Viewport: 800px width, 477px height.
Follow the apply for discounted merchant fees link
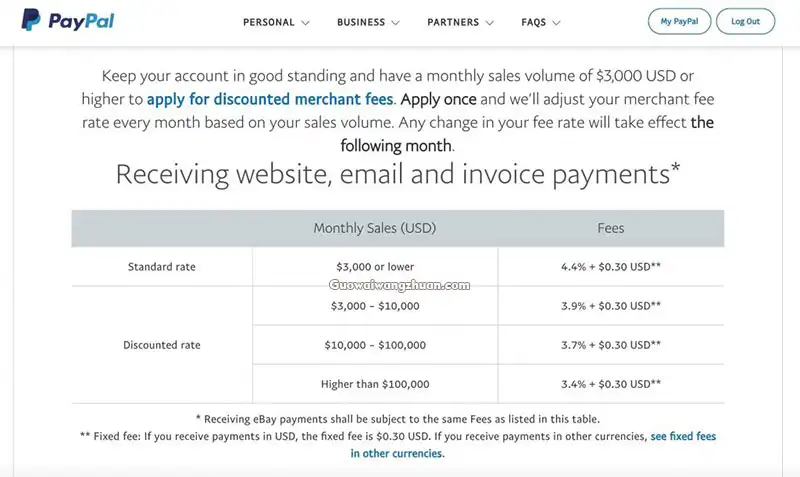[x=270, y=99]
